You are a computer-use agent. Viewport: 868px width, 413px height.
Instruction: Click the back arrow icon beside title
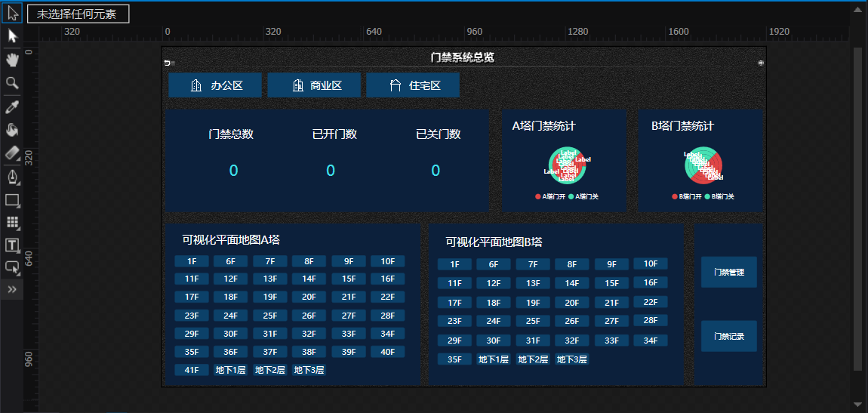pyautogui.click(x=167, y=63)
